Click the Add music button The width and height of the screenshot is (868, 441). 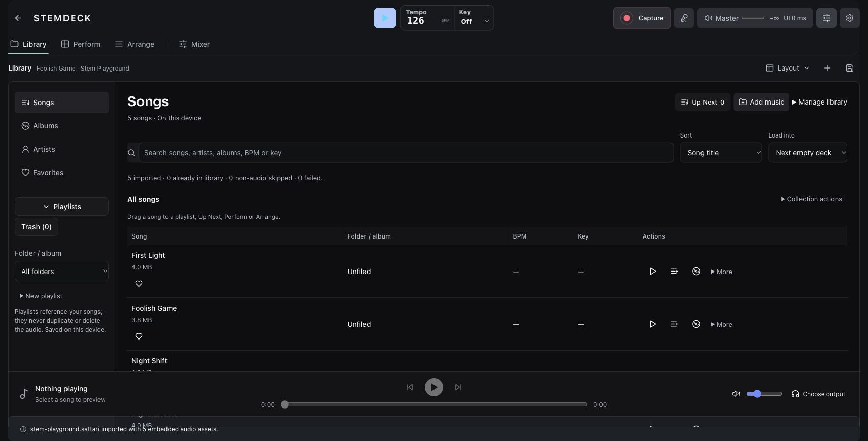761,102
